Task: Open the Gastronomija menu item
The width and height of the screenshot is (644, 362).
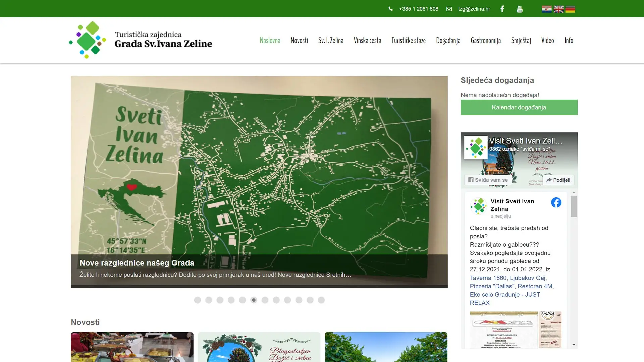Action: (x=486, y=41)
